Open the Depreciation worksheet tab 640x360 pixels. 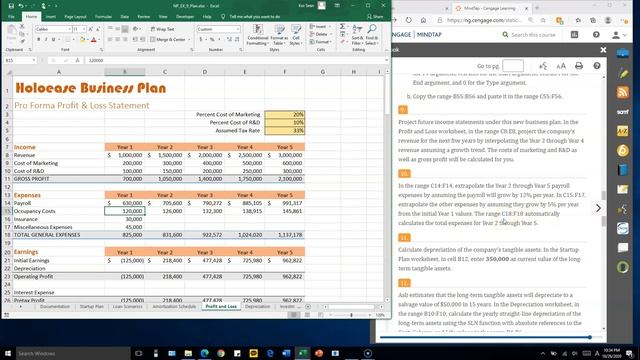point(258,307)
